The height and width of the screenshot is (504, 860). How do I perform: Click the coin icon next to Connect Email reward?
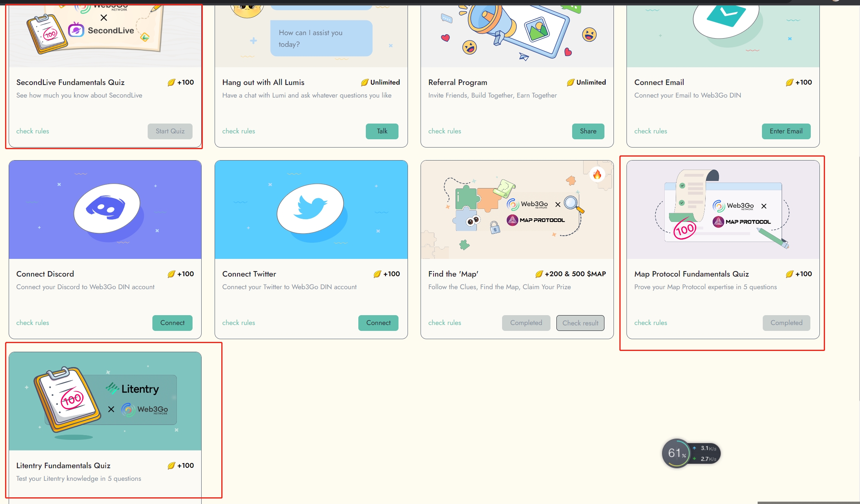[x=789, y=83]
